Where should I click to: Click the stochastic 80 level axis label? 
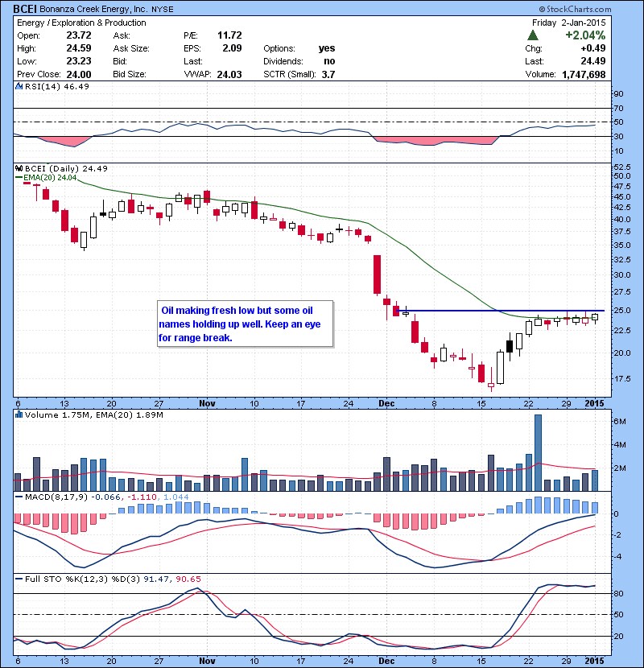pos(618,593)
